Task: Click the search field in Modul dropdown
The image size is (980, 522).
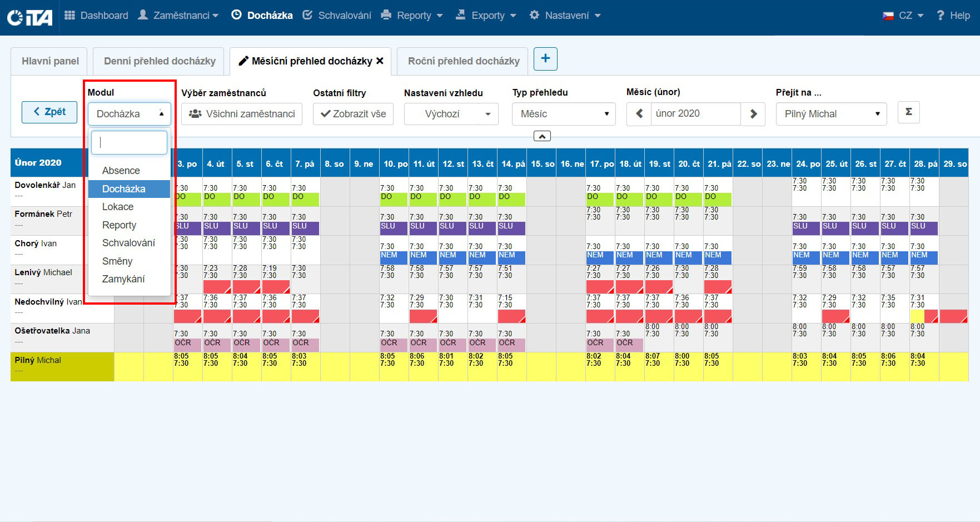Action: tap(129, 143)
